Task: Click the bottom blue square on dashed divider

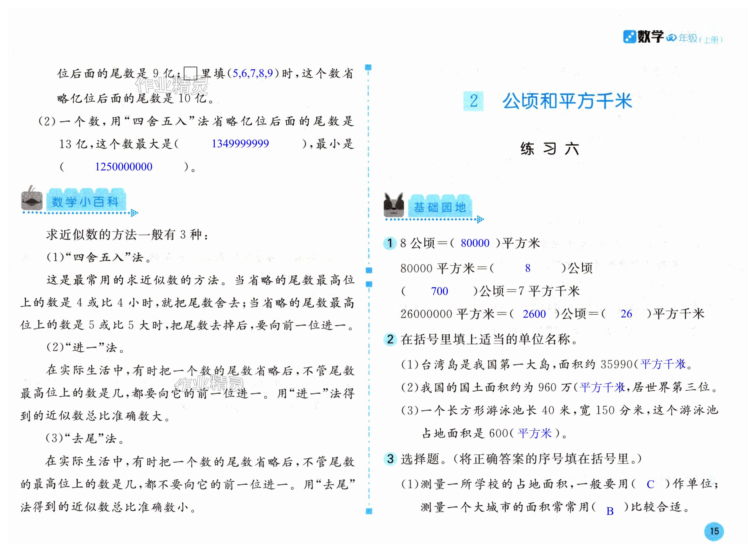Action: [369, 511]
